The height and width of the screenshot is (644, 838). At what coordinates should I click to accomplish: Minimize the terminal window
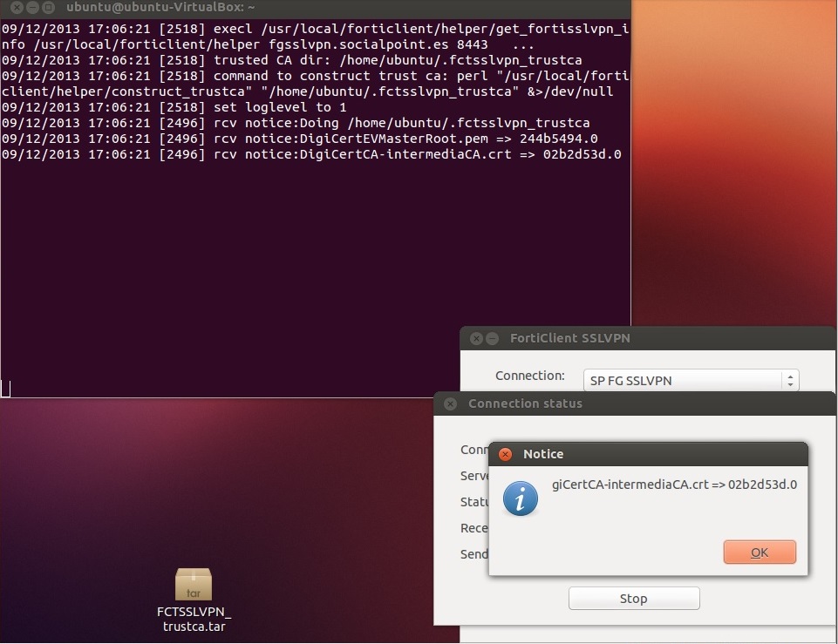pyautogui.click(x=32, y=8)
